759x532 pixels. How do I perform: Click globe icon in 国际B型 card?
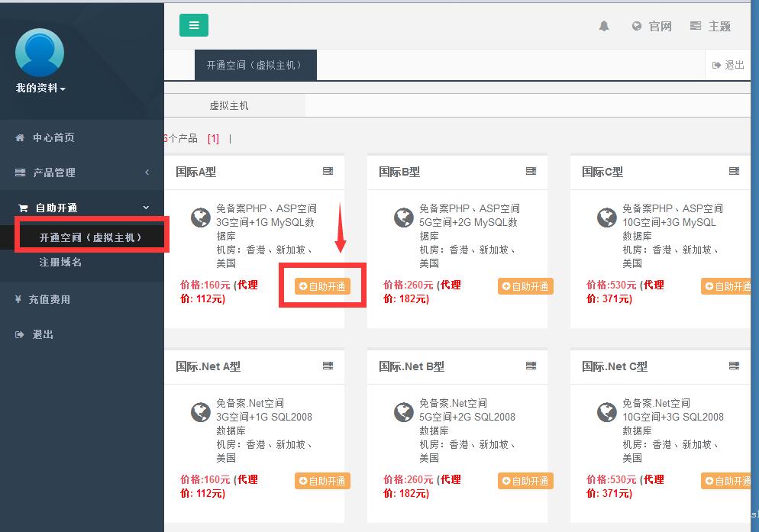point(403,218)
